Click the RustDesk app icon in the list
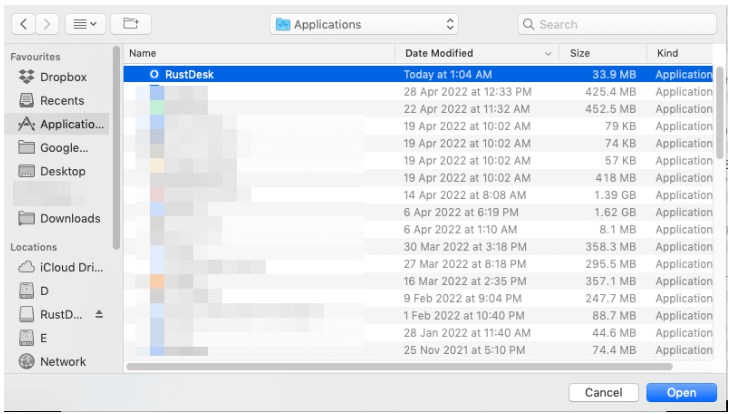 pyautogui.click(x=154, y=74)
